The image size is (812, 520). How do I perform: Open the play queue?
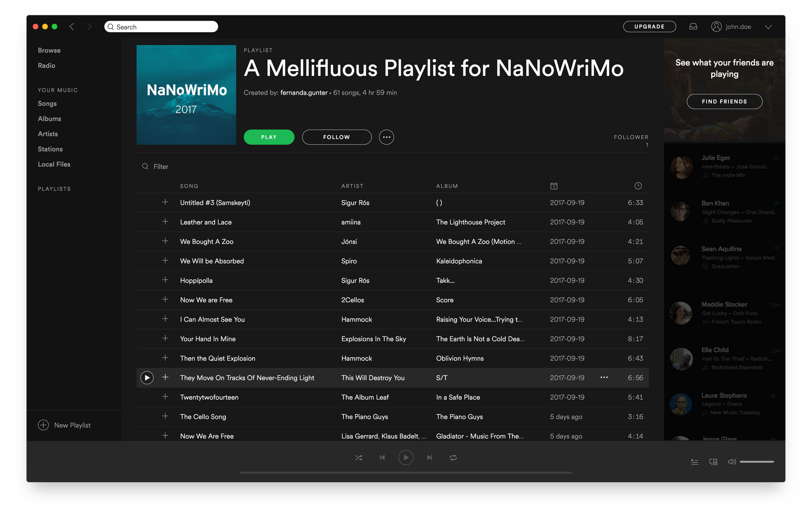click(694, 461)
